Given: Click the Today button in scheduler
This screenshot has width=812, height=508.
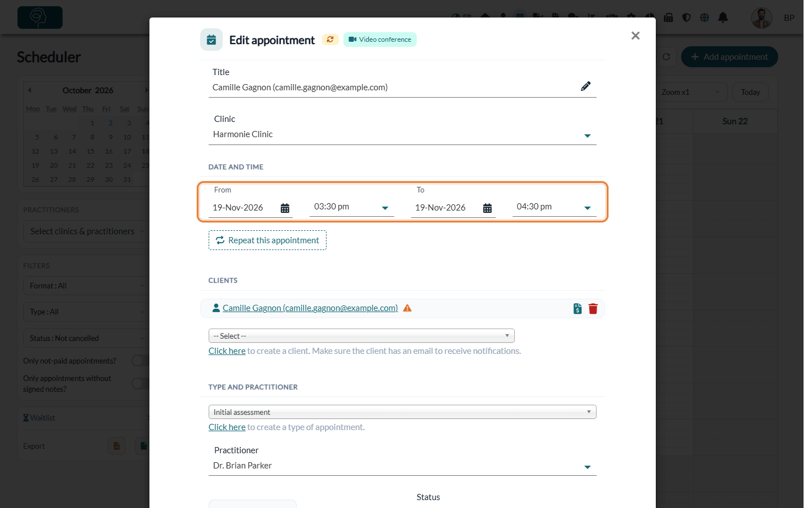Looking at the screenshot, I should pos(751,92).
